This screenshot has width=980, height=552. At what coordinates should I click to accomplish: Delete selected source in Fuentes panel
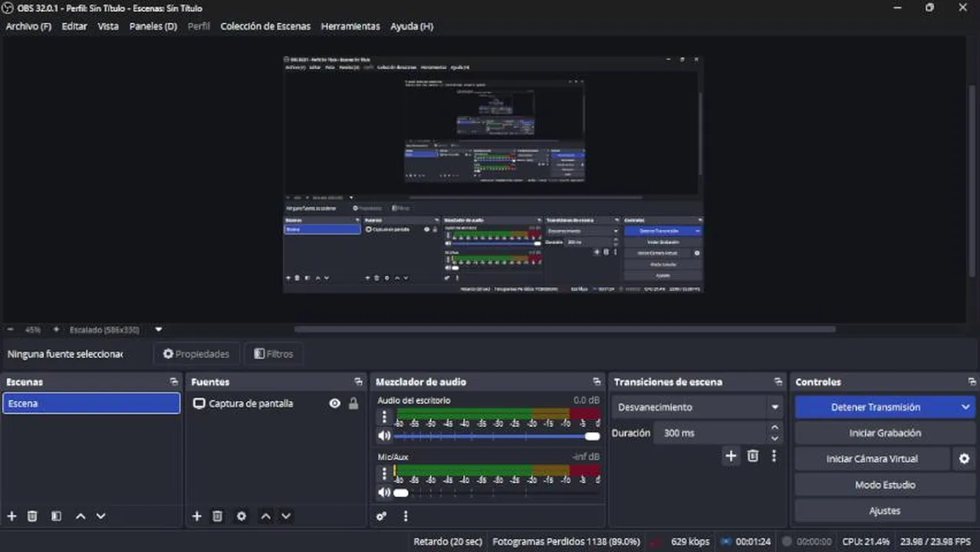(x=218, y=516)
